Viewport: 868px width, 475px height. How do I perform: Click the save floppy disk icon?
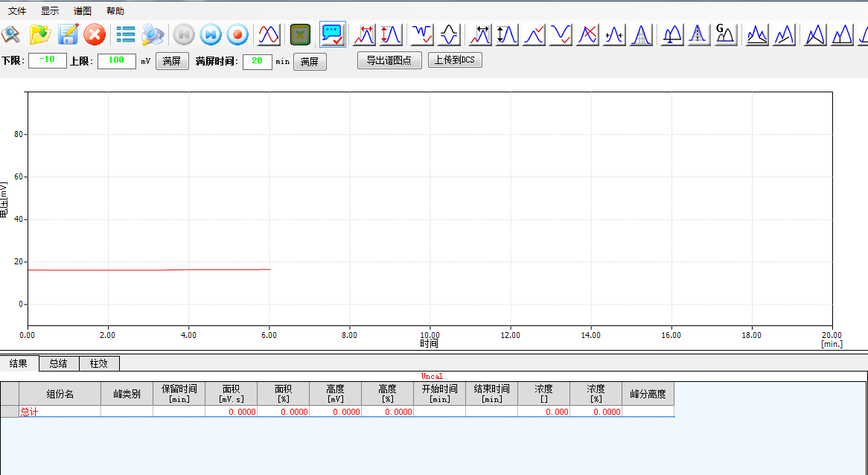click(68, 35)
